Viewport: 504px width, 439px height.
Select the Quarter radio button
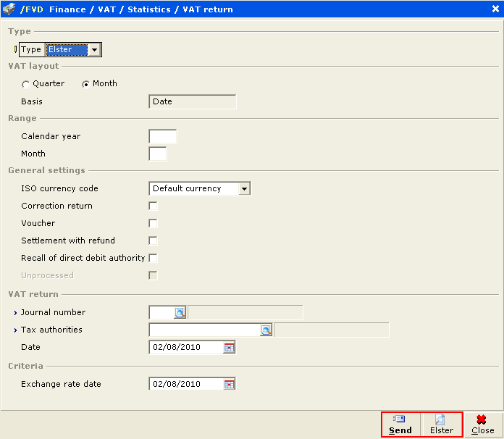(x=26, y=84)
